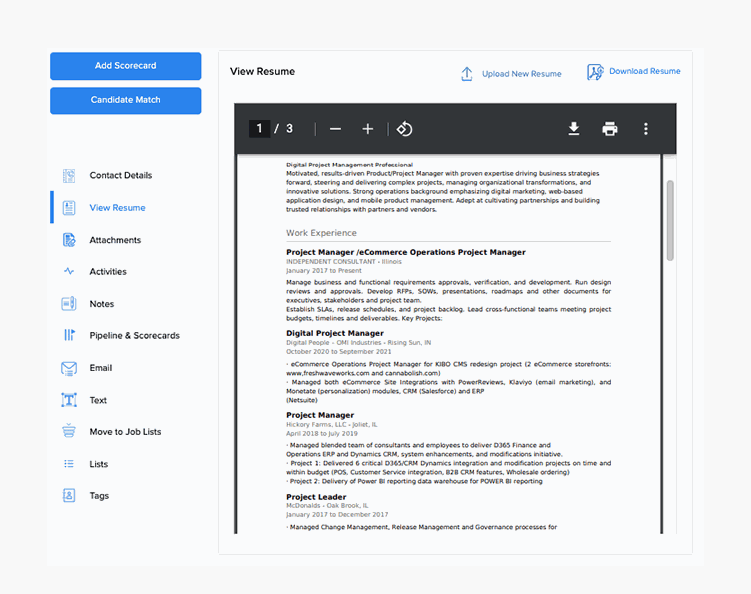Click 'April 2018 to July 2019' date
751x594 pixels.
click(x=322, y=434)
